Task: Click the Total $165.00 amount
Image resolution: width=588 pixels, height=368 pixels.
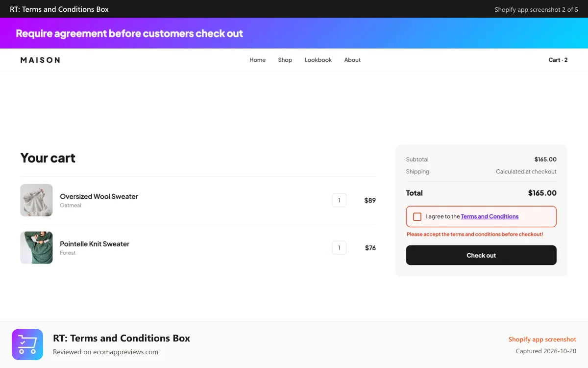Action: pyautogui.click(x=542, y=193)
